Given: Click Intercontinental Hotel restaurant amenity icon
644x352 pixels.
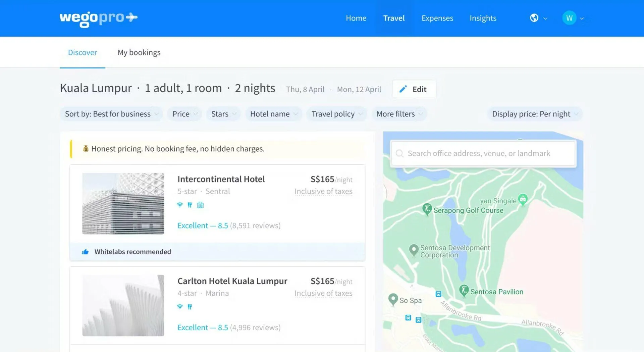Looking at the screenshot, I should pyautogui.click(x=190, y=205).
